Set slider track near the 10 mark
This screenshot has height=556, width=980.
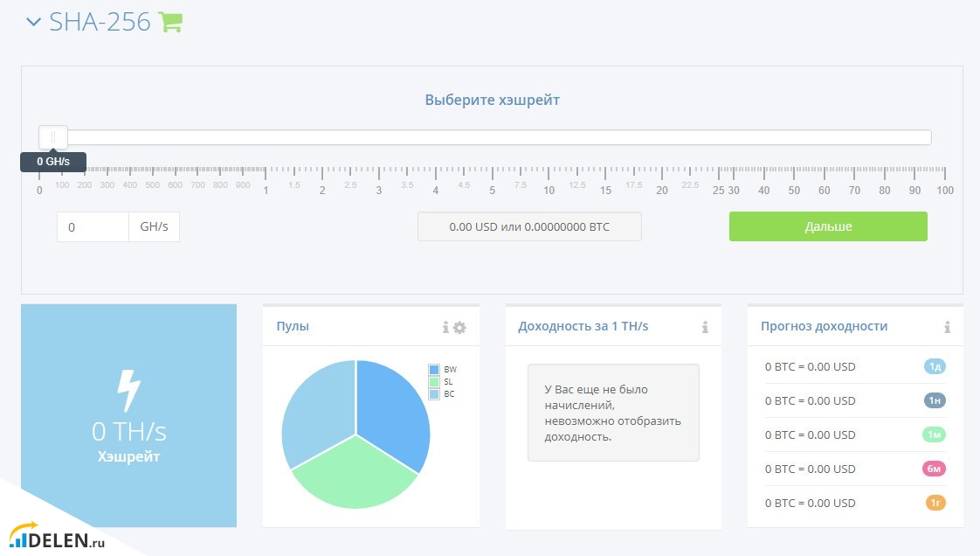pyautogui.click(x=549, y=137)
